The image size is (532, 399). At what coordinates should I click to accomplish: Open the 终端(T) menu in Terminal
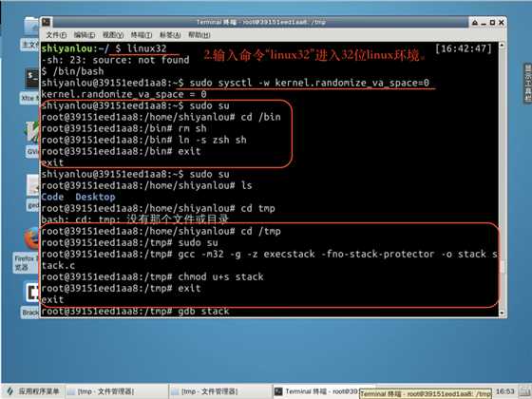click(x=142, y=34)
